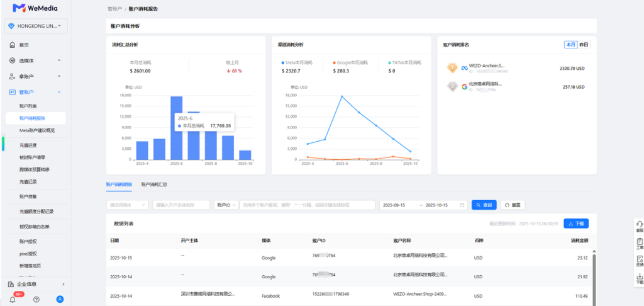Open the HONGKONG LIN... account selector dropdown

click(x=36, y=26)
